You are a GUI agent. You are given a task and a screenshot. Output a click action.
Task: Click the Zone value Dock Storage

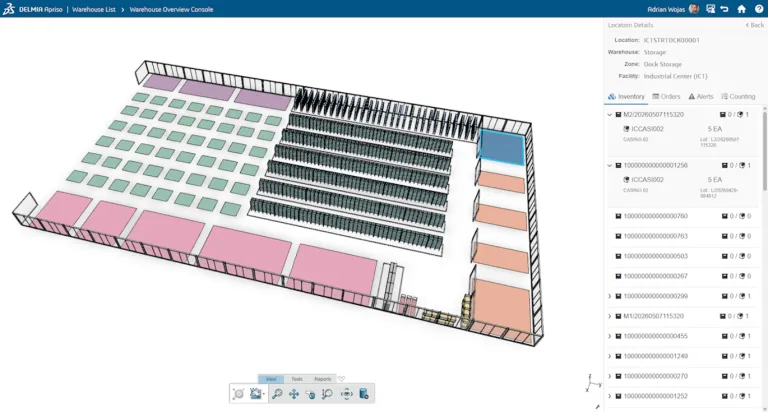pos(662,64)
